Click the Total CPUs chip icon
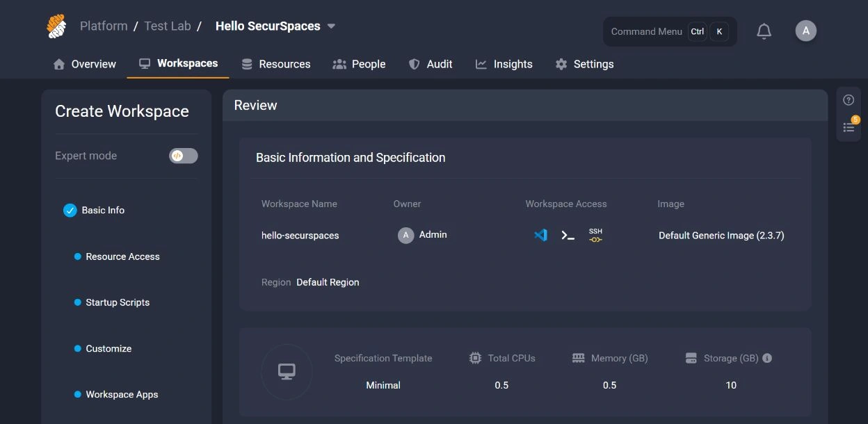Screen dimensions: 868x424 click(475, 358)
